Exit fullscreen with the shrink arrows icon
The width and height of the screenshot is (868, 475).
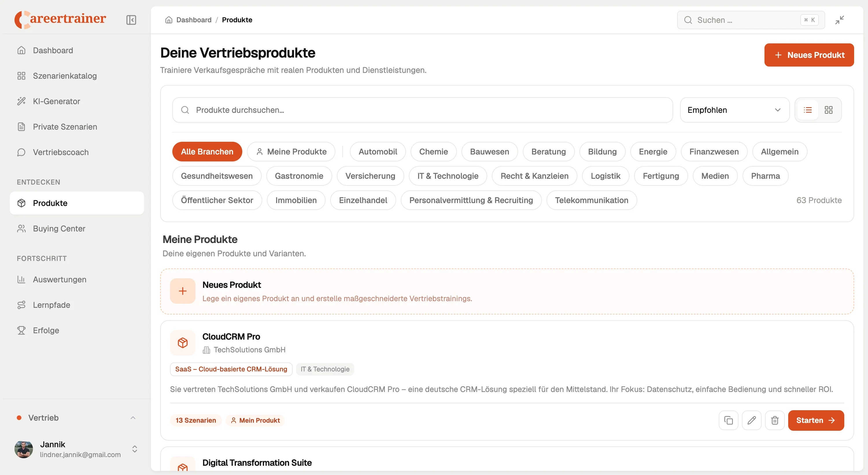839,20
